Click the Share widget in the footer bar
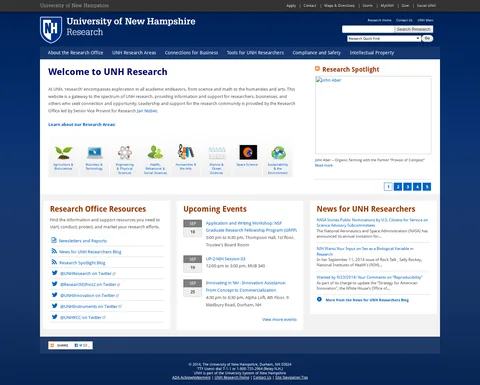This screenshot has width=480, height=385. pos(70,345)
